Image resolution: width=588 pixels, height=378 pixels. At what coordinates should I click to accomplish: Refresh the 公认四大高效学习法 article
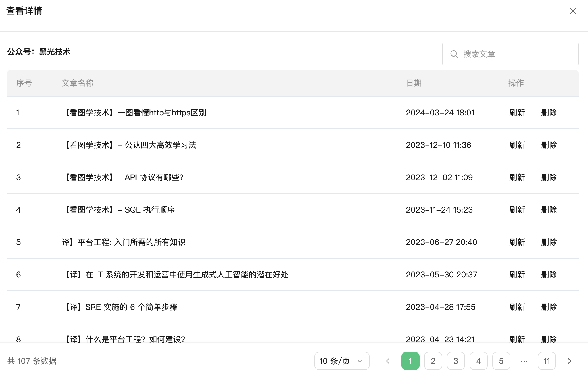point(517,145)
